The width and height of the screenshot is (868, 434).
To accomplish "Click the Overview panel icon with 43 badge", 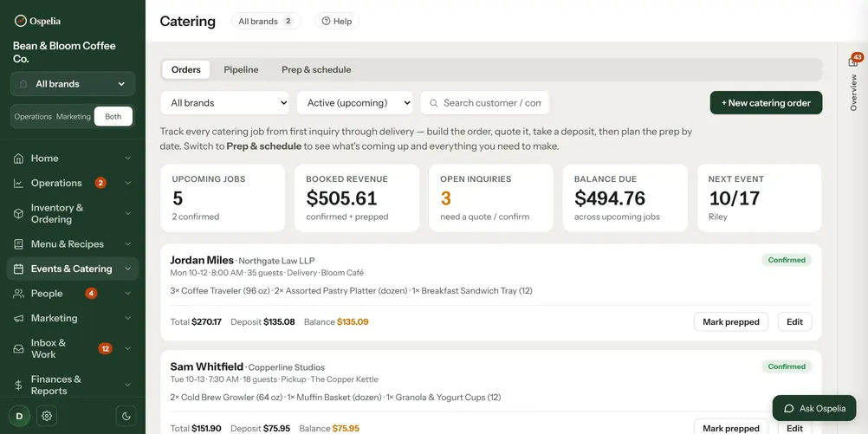I will [x=853, y=62].
